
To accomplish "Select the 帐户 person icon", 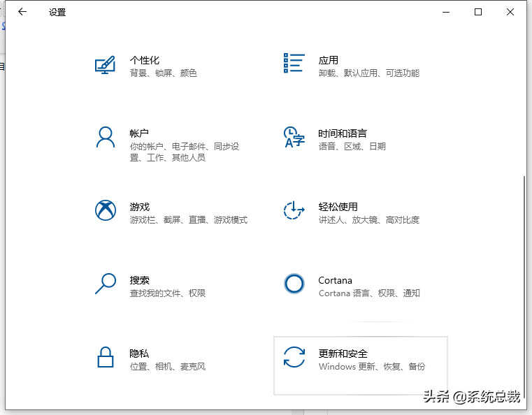I will coord(105,138).
